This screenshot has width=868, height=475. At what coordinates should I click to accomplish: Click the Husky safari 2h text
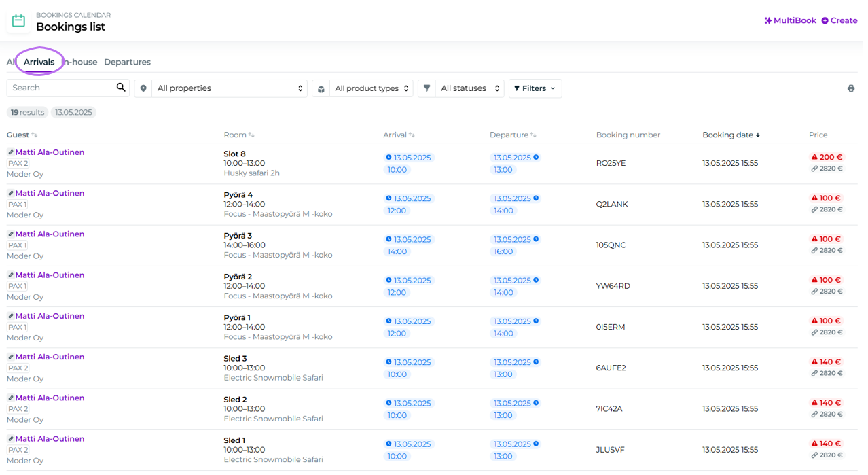tap(252, 173)
